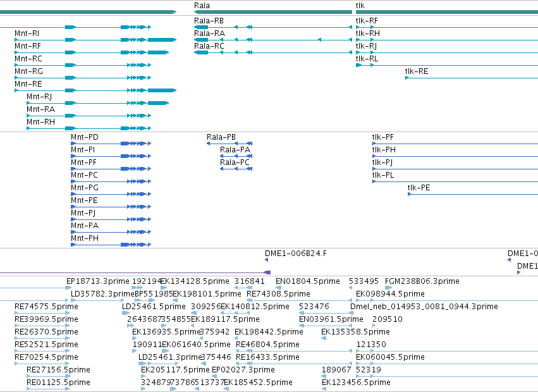Choose the tlk-PE protein label
The image size is (538, 392).
point(419,188)
